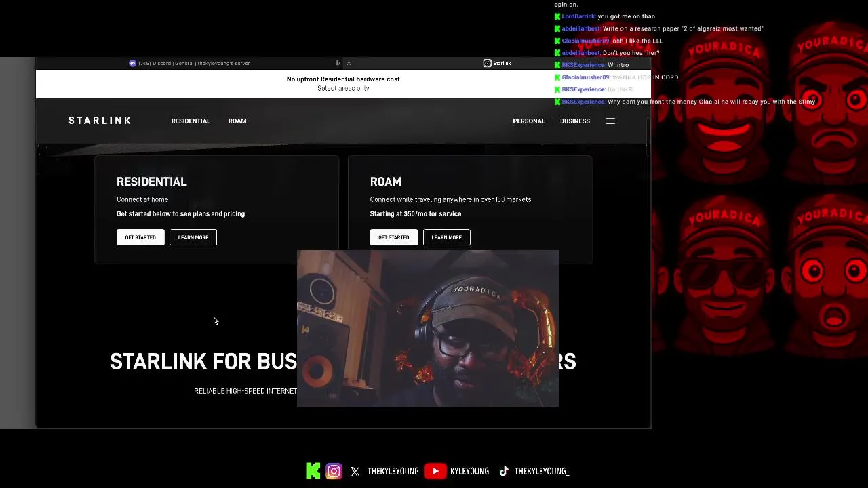Click THEKYLEYOUNG handle beside X logo
Screen dimensions: 868x488
pos(393,472)
